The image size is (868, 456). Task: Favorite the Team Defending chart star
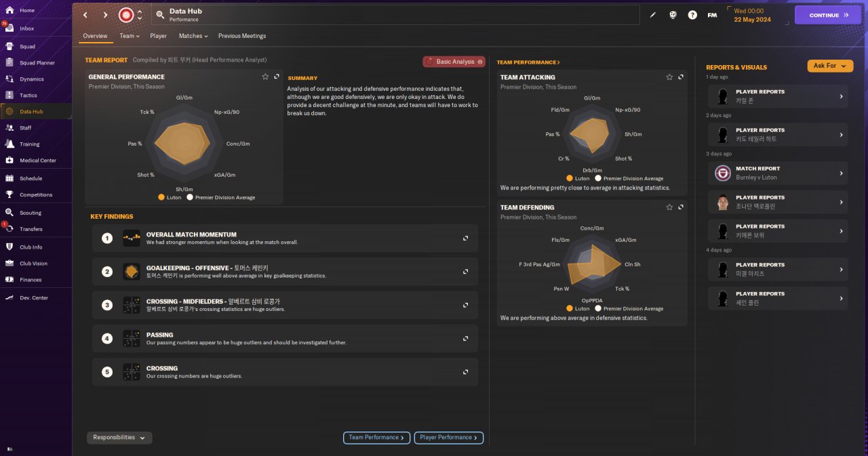pyautogui.click(x=669, y=207)
